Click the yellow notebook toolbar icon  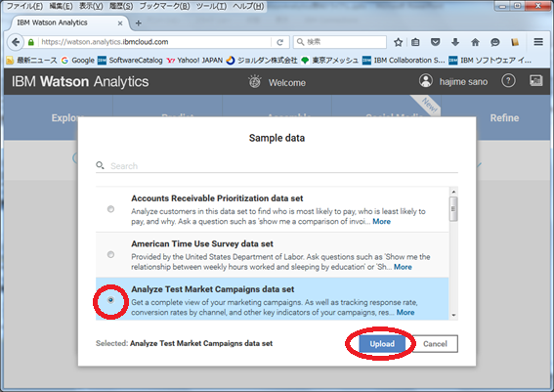coord(515,42)
